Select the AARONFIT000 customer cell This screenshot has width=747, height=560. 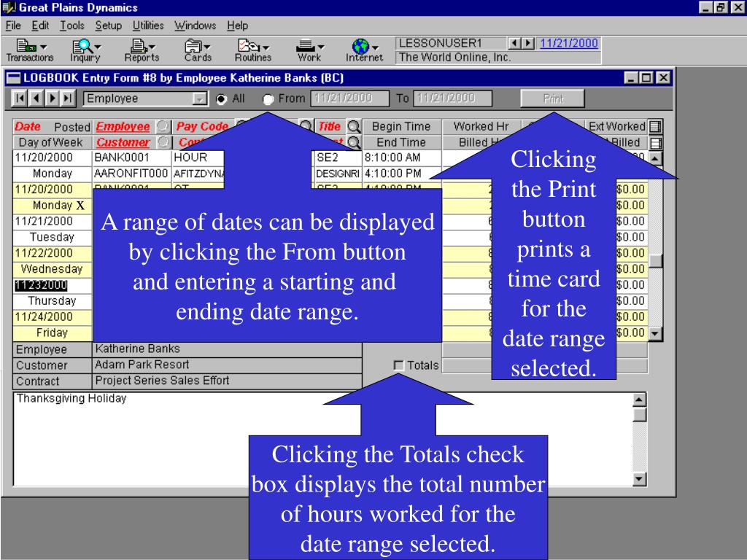click(131, 174)
